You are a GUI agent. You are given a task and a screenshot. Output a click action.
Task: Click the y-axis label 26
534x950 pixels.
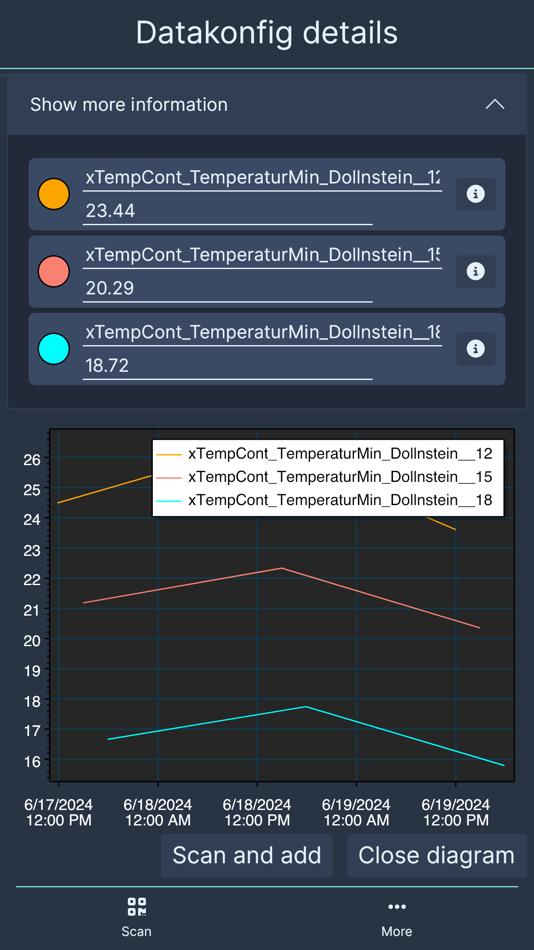pyautogui.click(x=33, y=459)
